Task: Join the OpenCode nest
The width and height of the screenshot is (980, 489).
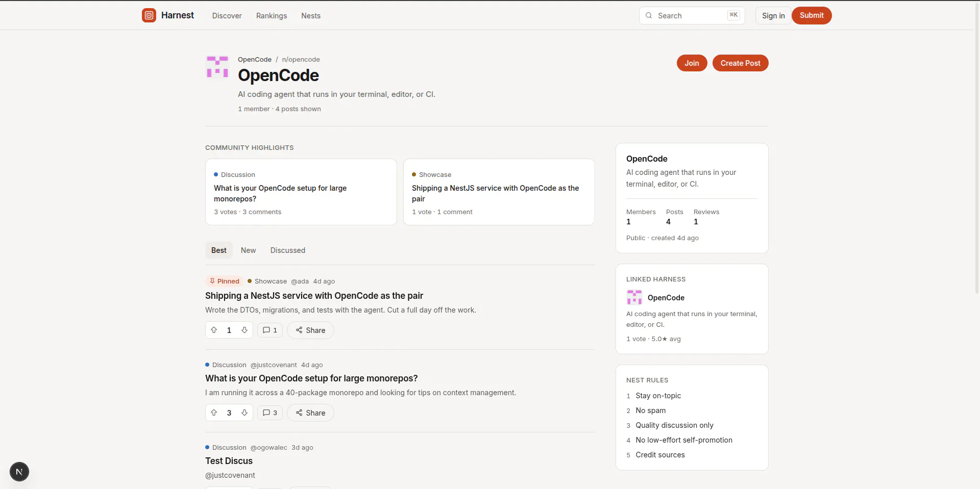Action: [x=692, y=63]
